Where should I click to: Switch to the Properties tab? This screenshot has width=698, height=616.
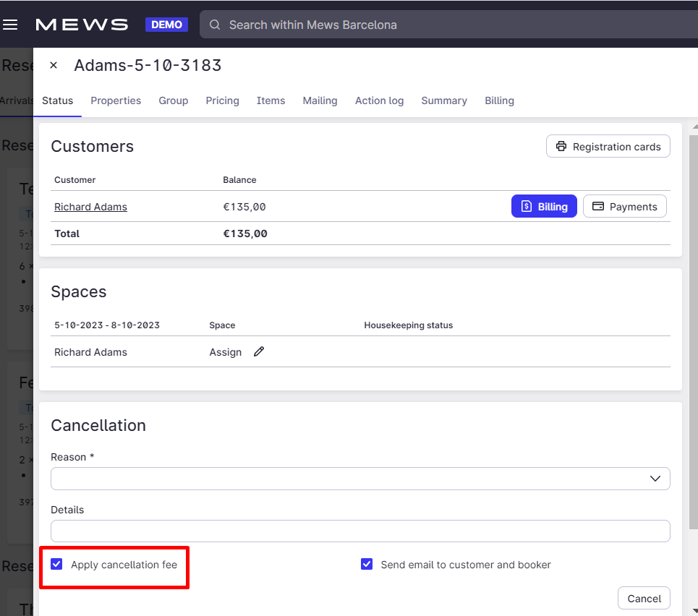click(x=116, y=100)
